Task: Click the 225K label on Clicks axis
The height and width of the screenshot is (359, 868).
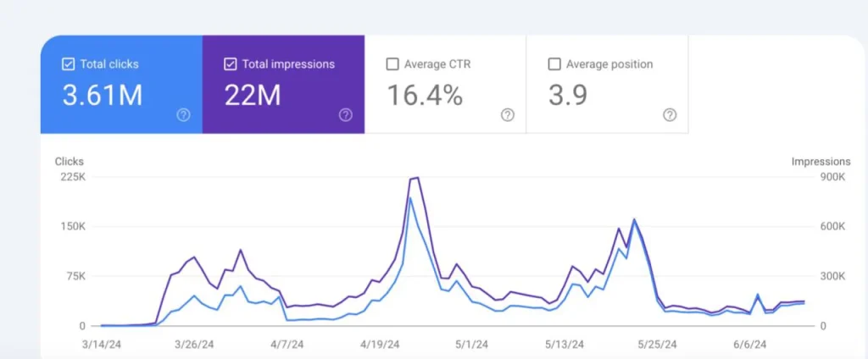Action: [70, 177]
